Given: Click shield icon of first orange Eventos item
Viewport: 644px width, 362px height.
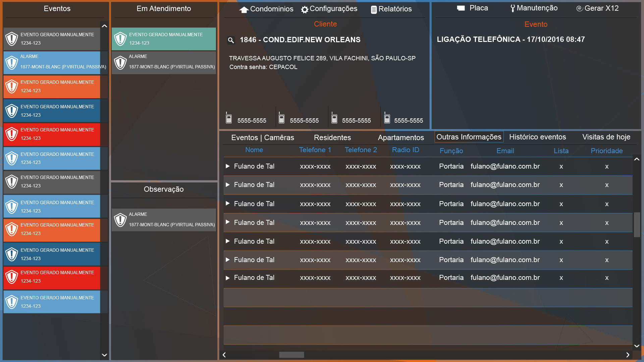Looking at the screenshot, I should coord(12,86).
